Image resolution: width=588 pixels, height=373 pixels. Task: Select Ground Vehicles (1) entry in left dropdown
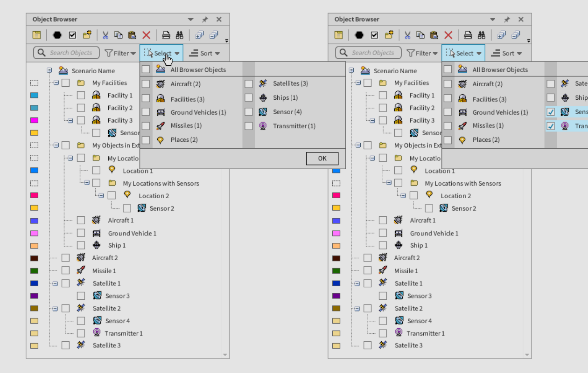coord(198,112)
